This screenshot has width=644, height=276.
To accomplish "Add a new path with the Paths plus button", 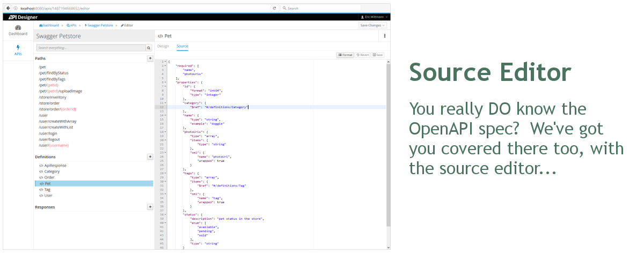I will point(150,58).
